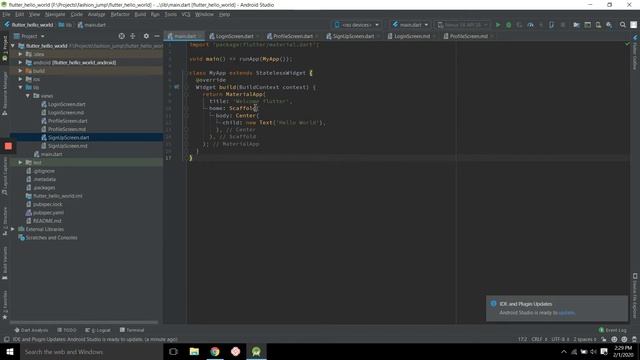This screenshot has height=360, width=640.
Task: Show hidden system tray icons
Action: 564,351
